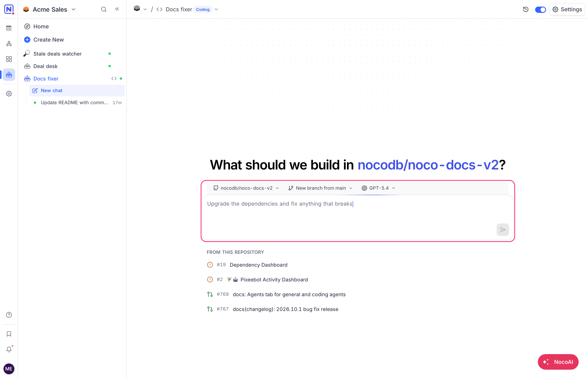Screen dimensions: 588x379
Task: Toggle the blue switch in top bar
Action: click(540, 10)
